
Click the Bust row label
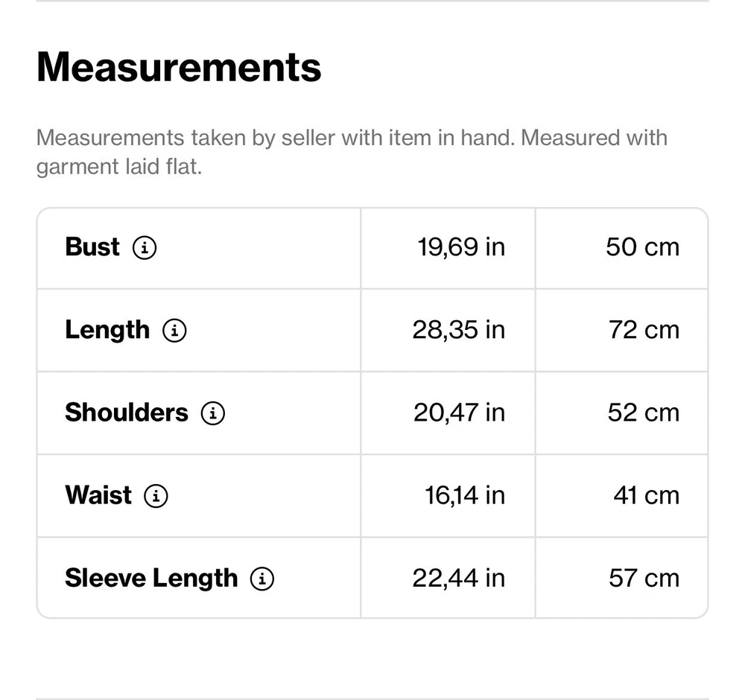tap(92, 247)
